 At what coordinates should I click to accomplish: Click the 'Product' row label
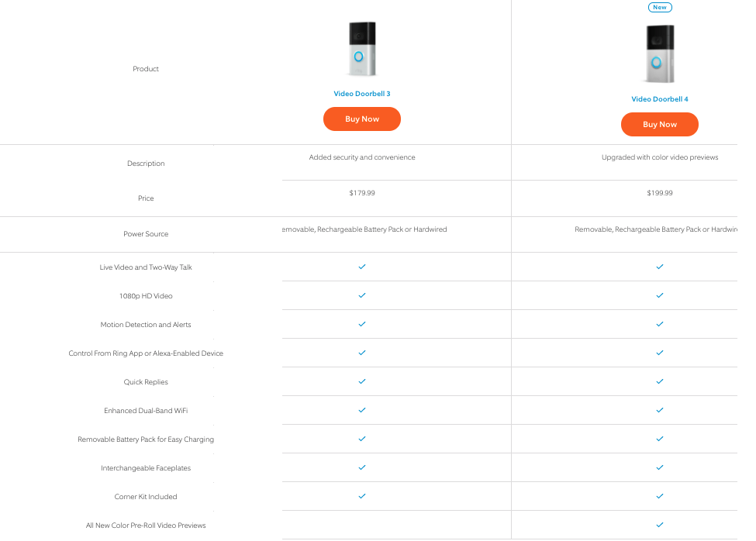[x=146, y=69]
